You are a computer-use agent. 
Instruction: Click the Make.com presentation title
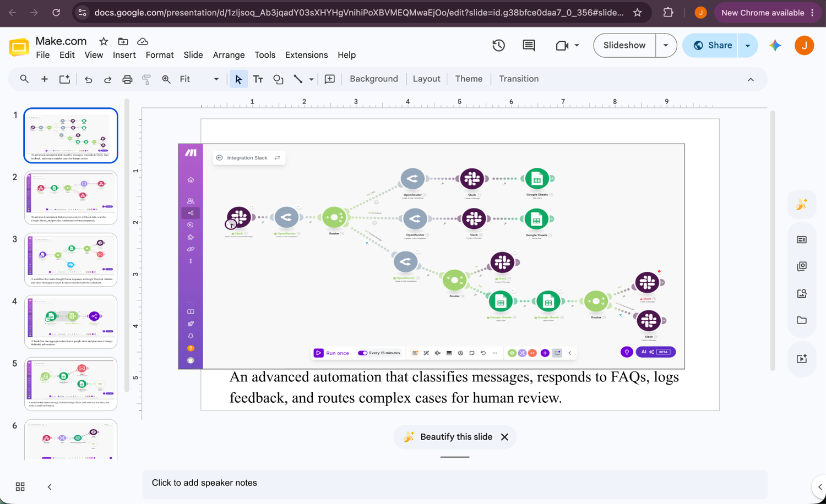61,41
